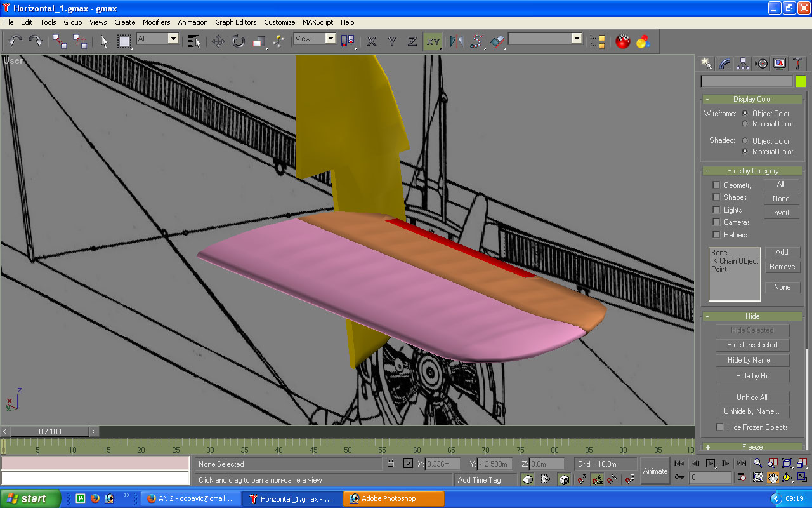812x508 pixels.
Task: Open the Utilities hammer panel tab
Action: 798,63
